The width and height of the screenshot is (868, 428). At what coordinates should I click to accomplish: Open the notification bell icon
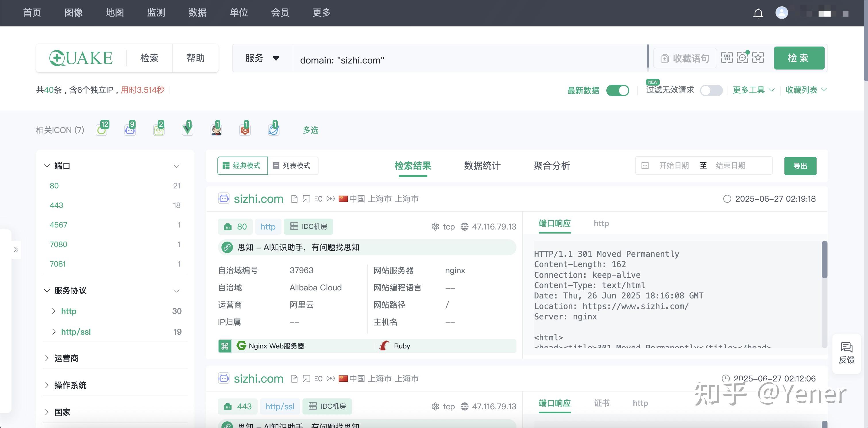pos(758,13)
